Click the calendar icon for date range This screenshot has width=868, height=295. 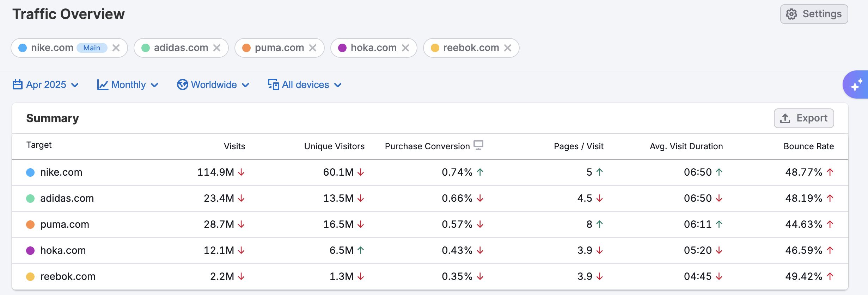click(x=18, y=85)
